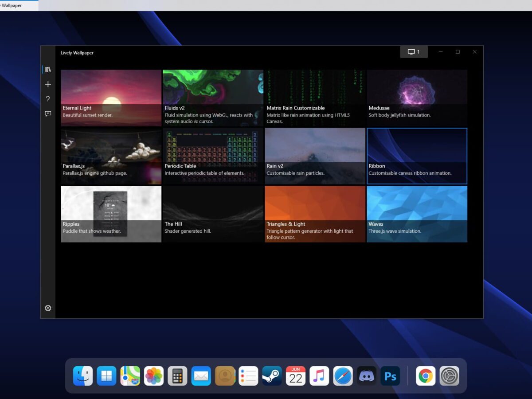Pick the Periodic Table wallpaper
532x399 pixels.
pyautogui.click(x=213, y=156)
